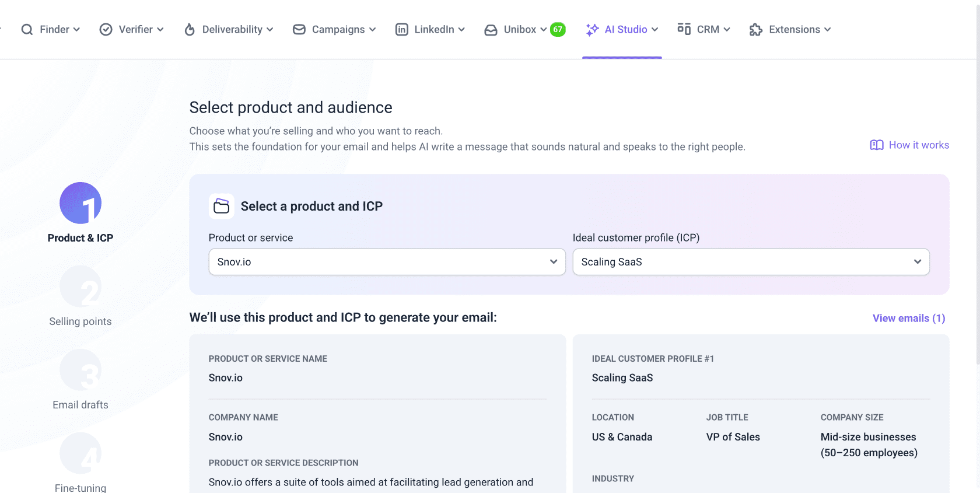The width and height of the screenshot is (980, 493).
Task: Click the Unibox inbox icon
Action: 491,30
